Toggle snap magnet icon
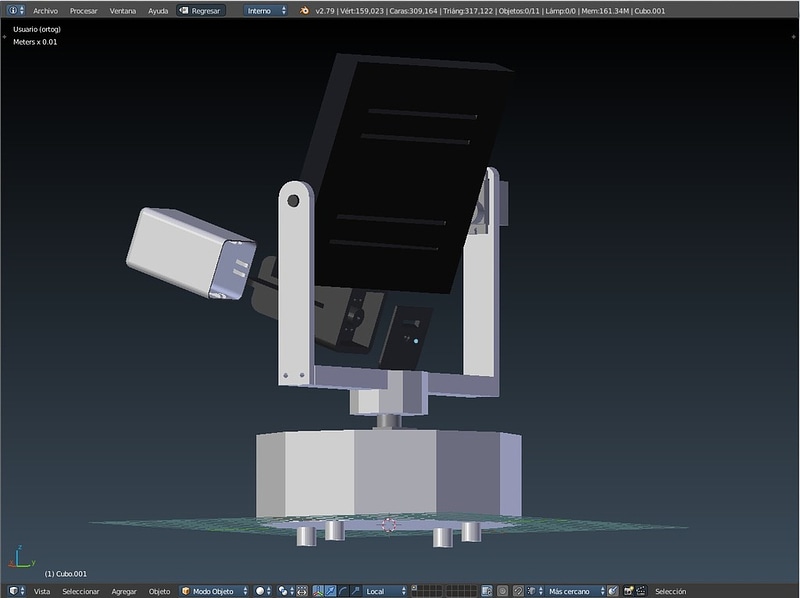 518,591
